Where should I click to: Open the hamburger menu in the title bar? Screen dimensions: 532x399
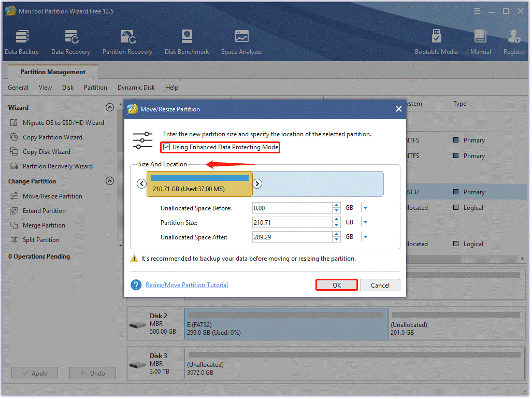click(x=477, y=11)
